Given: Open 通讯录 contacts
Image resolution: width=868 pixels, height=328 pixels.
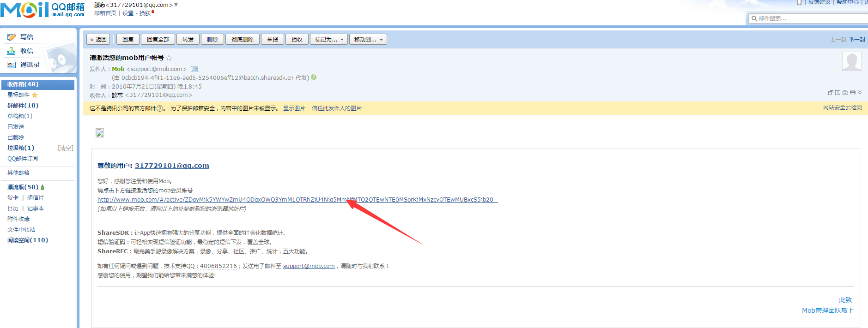Looking at the screenshot, I should [x=30, y=65].
